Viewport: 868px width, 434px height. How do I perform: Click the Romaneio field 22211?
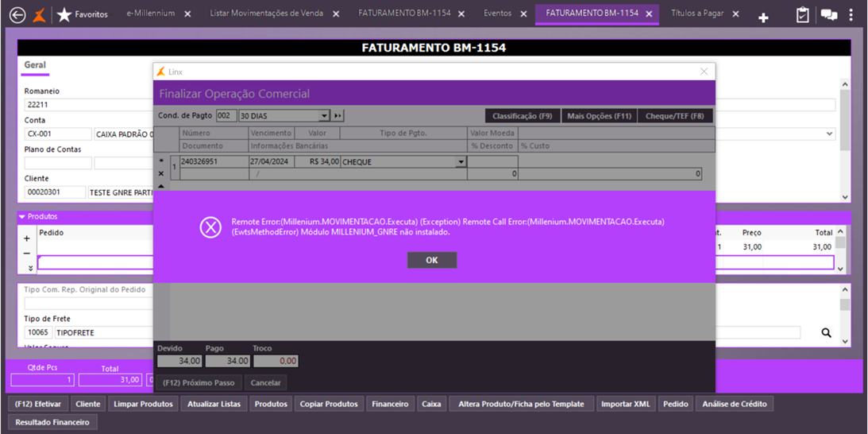click(x=89, y=105)
